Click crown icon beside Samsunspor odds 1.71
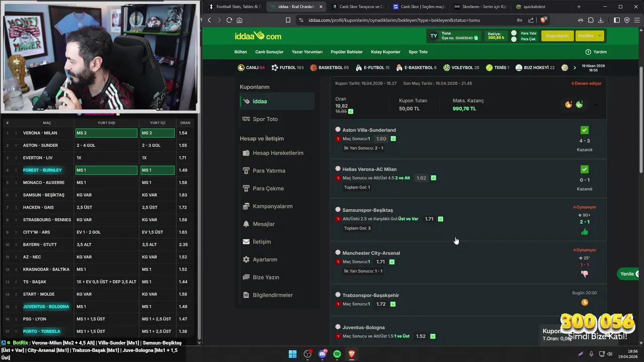 coord(441,219)
